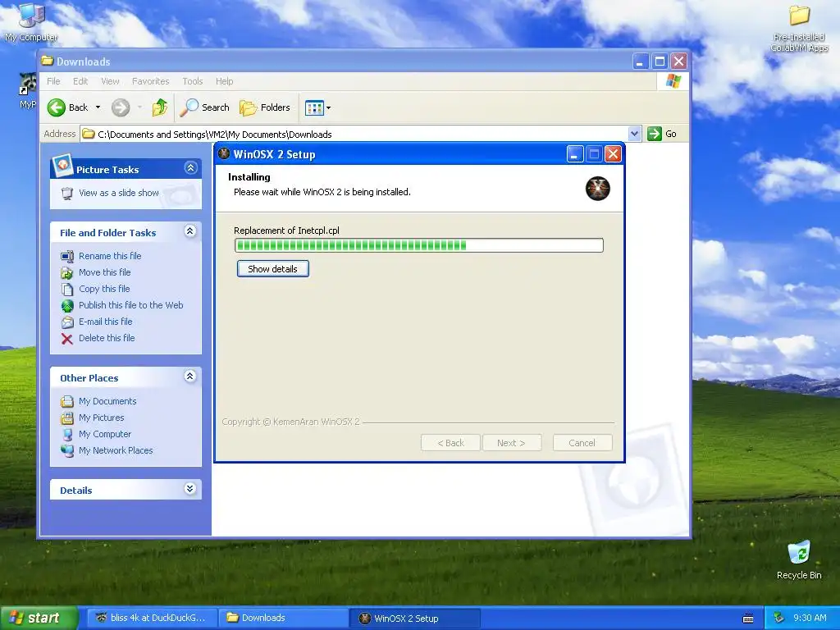Open the Tools menu
The width and height of the screenshot is (840, 630).
(x=192, y=81)
